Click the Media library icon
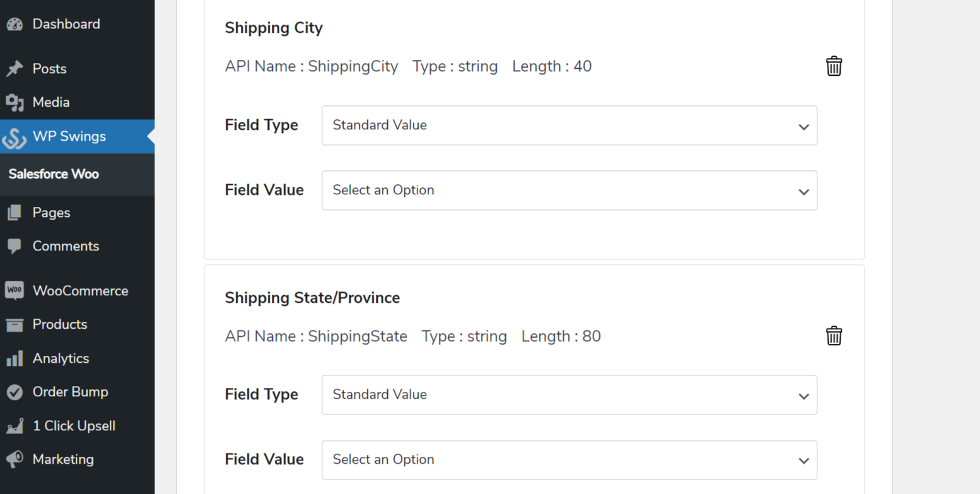The width and height of the screenshot is (980, 494). 15,103
